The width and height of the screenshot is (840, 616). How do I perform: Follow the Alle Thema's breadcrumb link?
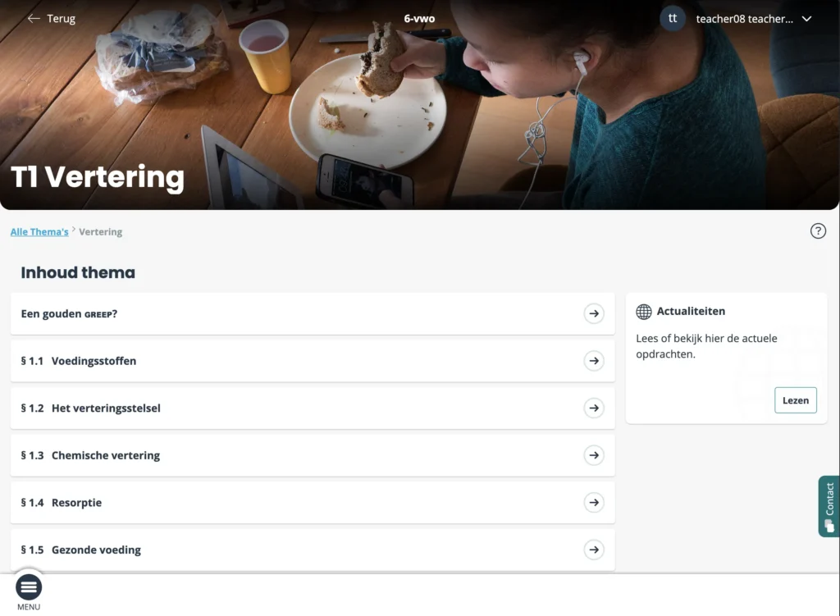(x=39, y=232)
